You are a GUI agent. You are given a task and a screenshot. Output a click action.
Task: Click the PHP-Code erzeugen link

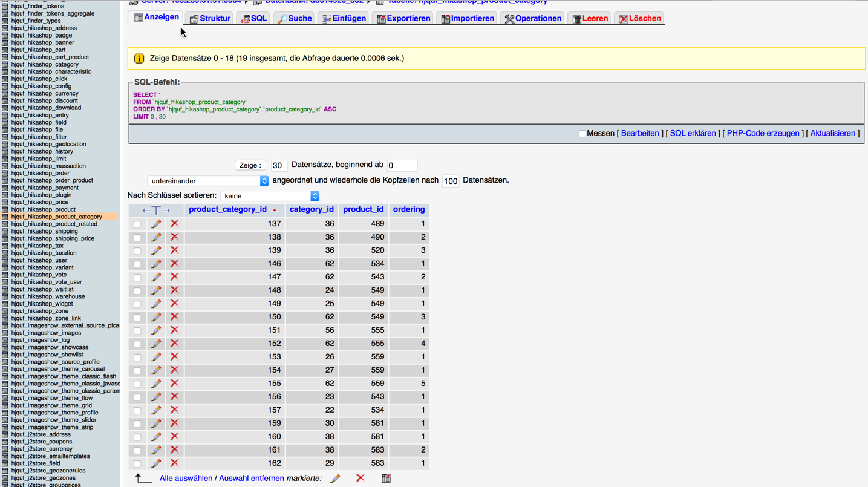tap(763, 134)
